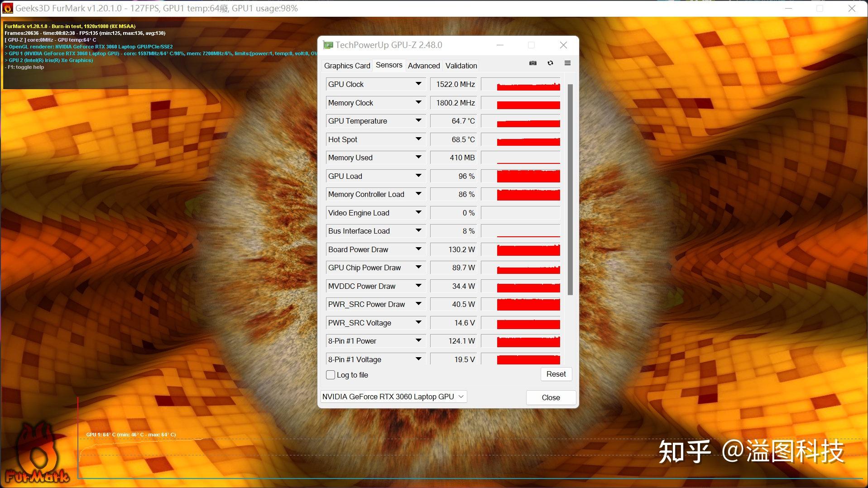This screenshot has width=868, height=488.
Task: Minimize the FurMark window
Action: pos(789,8)
